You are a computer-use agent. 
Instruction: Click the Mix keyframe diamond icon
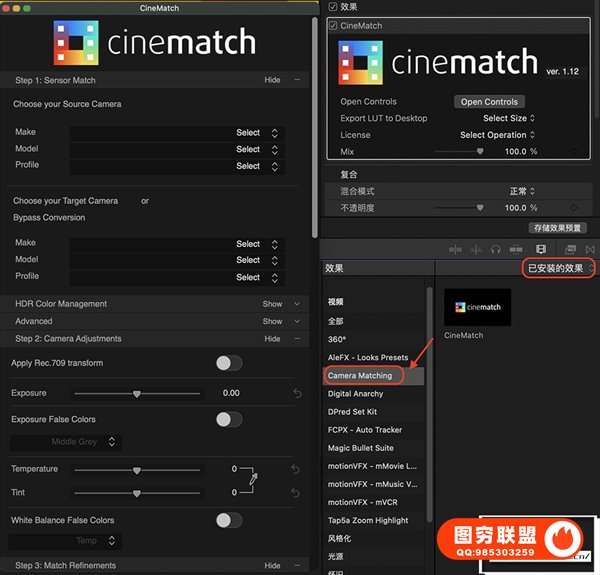(573, 151)
